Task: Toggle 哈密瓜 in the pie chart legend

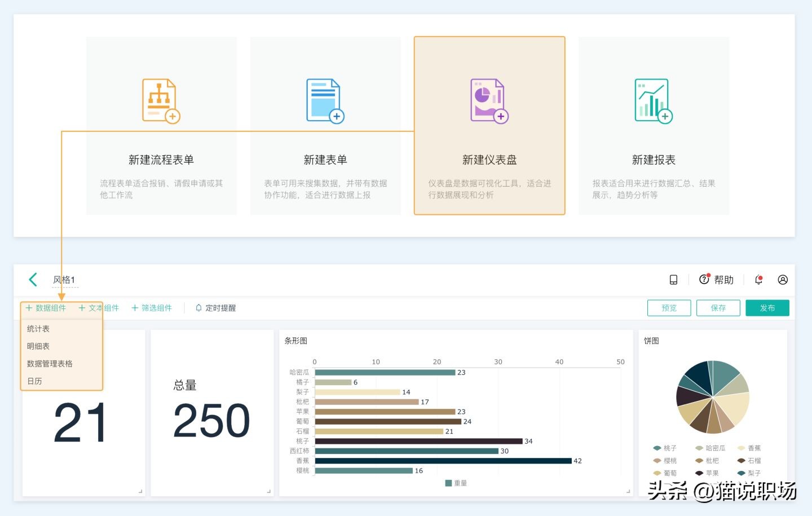Action: (710, 448)
